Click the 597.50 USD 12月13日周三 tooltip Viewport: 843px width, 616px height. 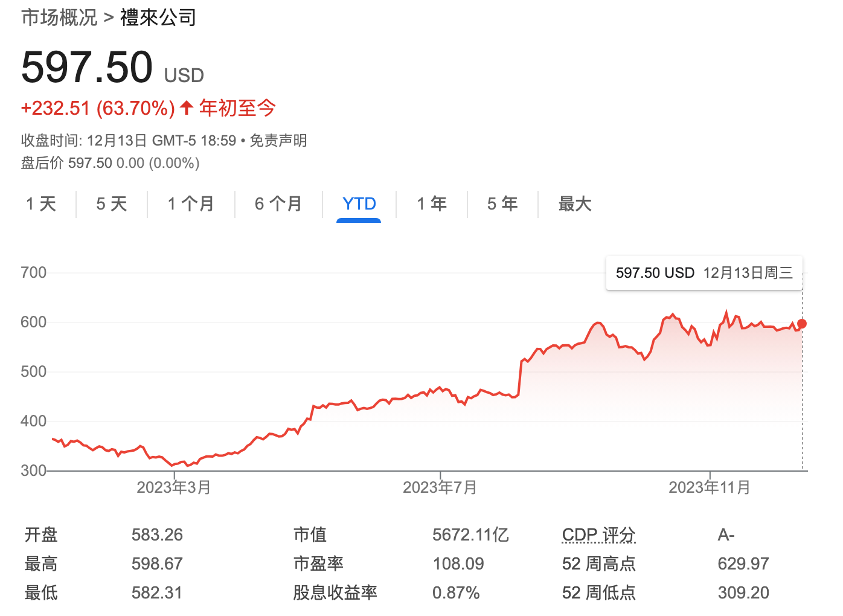pyautogui.click(x=704, y=273)
